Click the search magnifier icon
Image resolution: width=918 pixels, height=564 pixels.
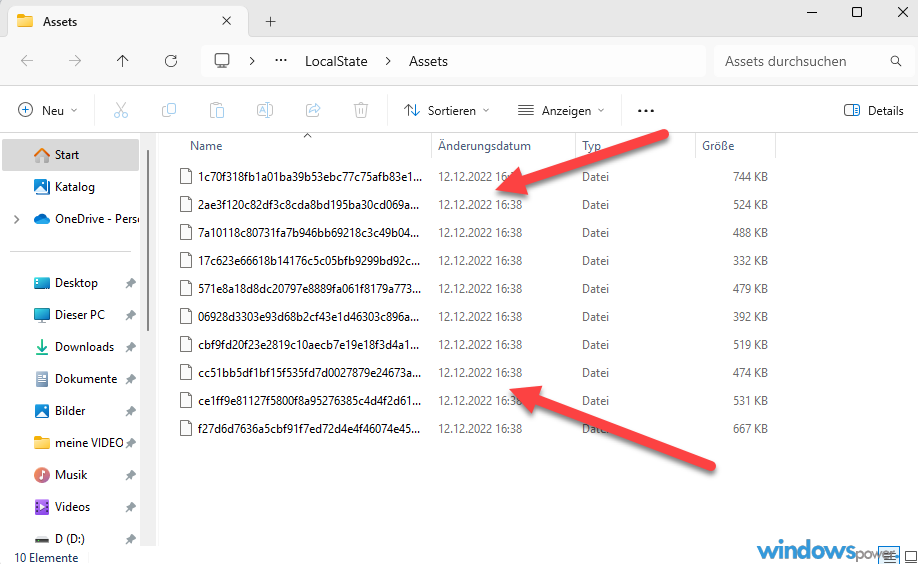[896, 61]
